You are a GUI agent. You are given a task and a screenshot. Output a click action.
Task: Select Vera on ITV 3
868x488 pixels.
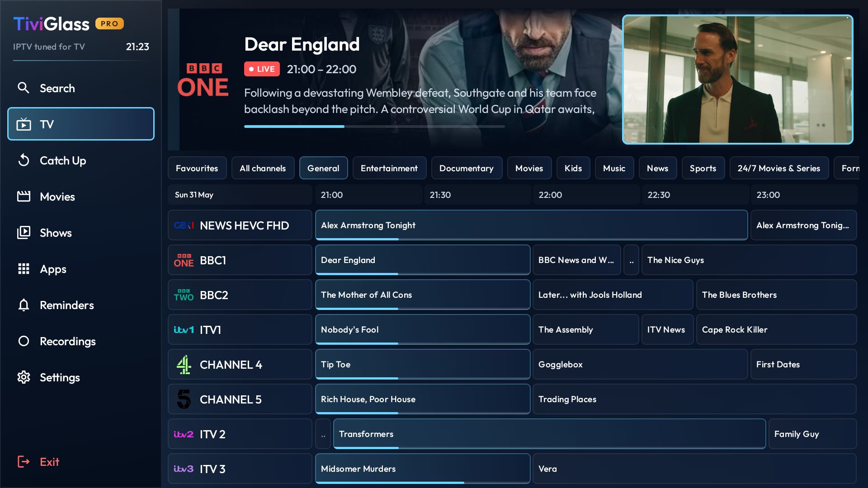695,469
